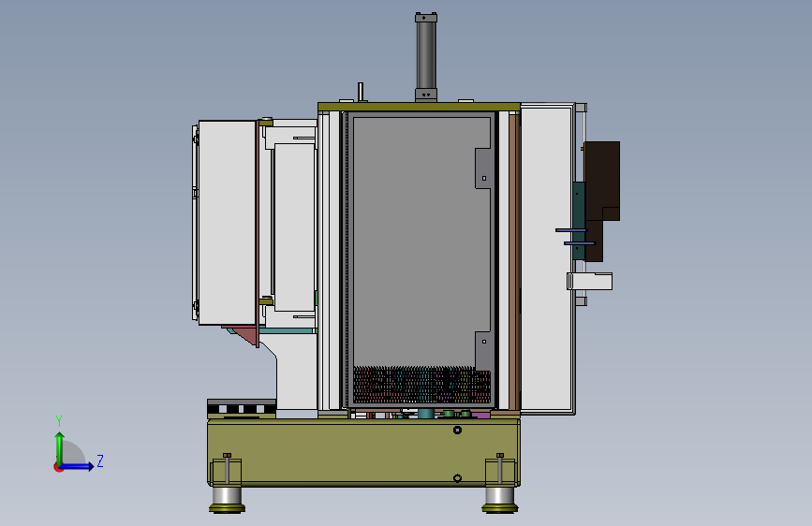Image resolution: width=812 pixels, height=526 pixels.
Task: Select the white enclosure box on the left
Action: click(x=228, y=223)
